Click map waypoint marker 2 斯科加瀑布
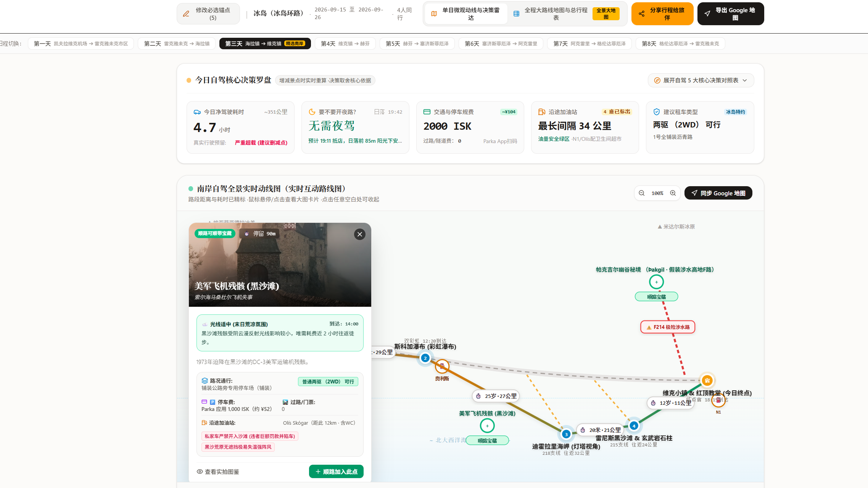The width and height of the screenshot is (868, 488). [x=425, y=358]
